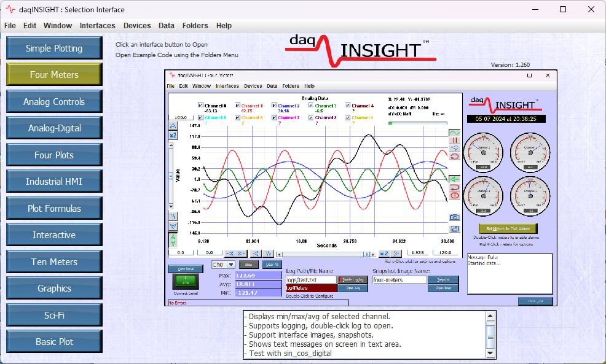Click the "Version: 1.260" text

click(510, 65)
